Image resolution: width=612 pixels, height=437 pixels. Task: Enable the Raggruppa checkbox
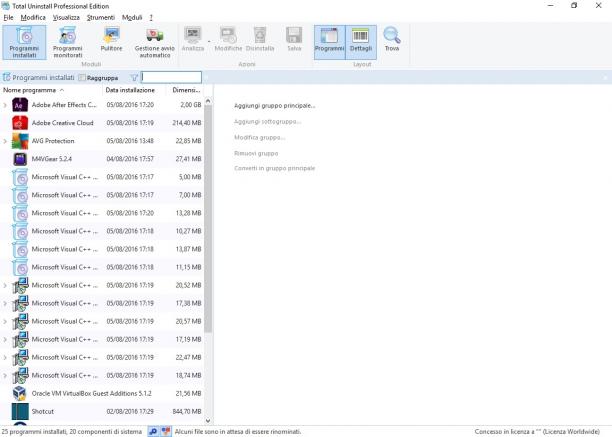(x=82, y=78)
